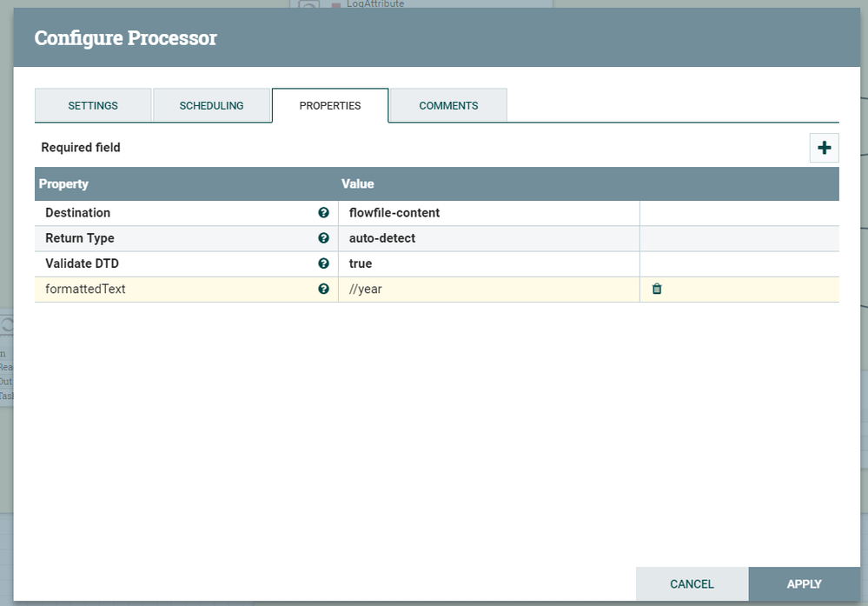Select the formattedText property name

point(85,290)
